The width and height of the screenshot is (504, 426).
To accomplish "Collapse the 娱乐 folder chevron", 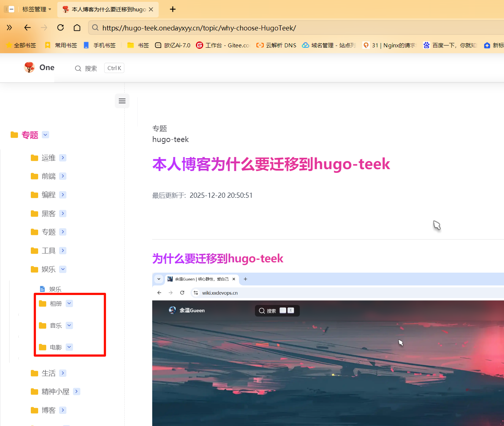I will [63, 269].
